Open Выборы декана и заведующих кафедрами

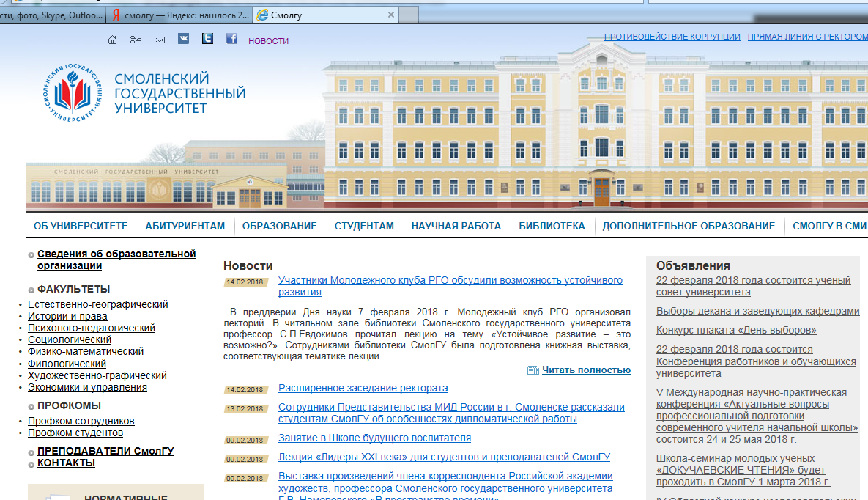coord(758,311)
